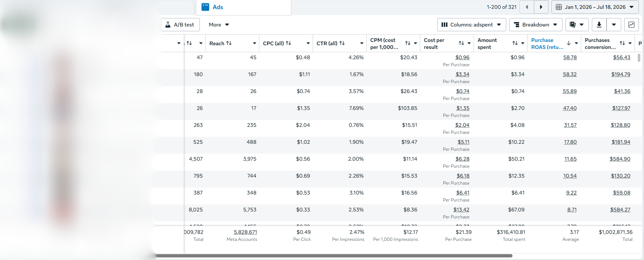Sort by Reach column
The height and width of the screenshot is (260, 644).
point(229,43)
